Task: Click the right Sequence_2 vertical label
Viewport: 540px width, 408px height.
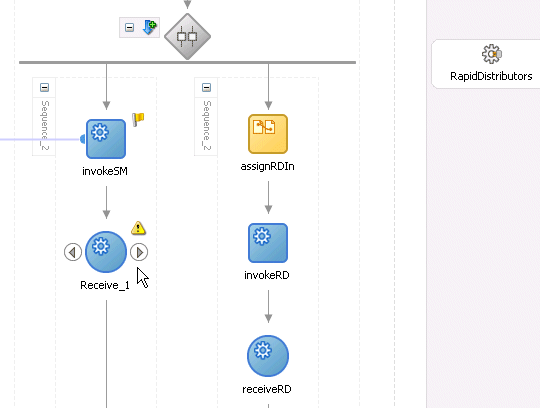Action: (x=207, y=125)
